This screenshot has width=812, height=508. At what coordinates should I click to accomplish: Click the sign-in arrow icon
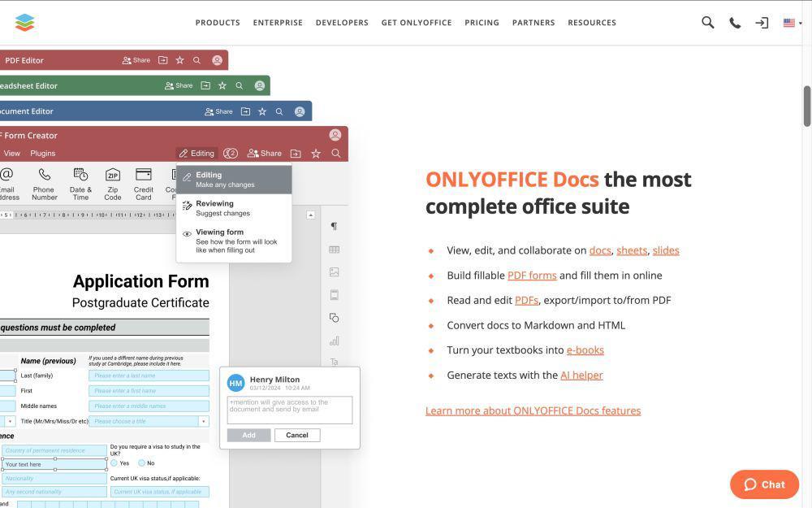pyautogui.click(x=762, y=23)
